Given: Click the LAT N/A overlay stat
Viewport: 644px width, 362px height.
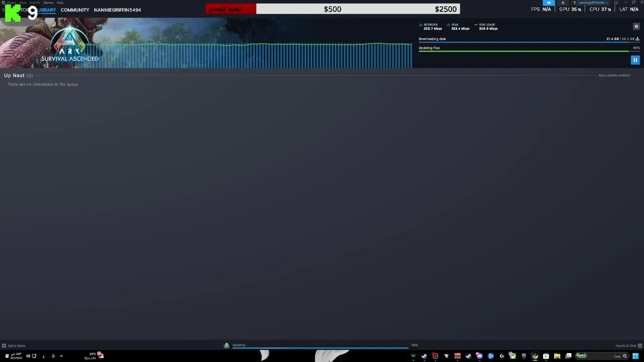Looking at the screenshot, I should 629,9.
